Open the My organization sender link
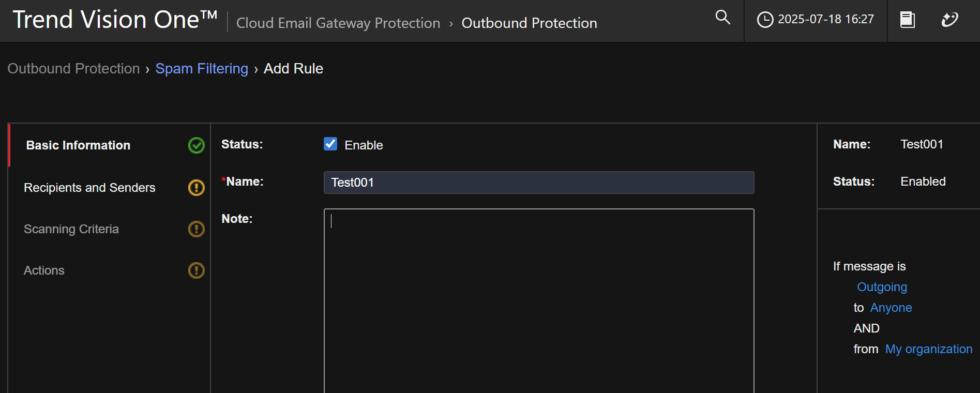Viewport: 980px width, 393px height. coord(928,349)
